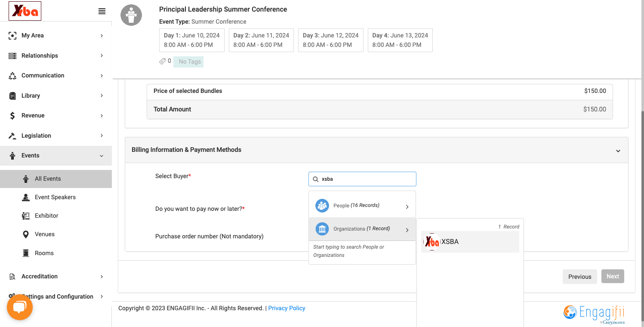Open All Events in sidebar
Screen dimensions: 644x327
point(56,179)
